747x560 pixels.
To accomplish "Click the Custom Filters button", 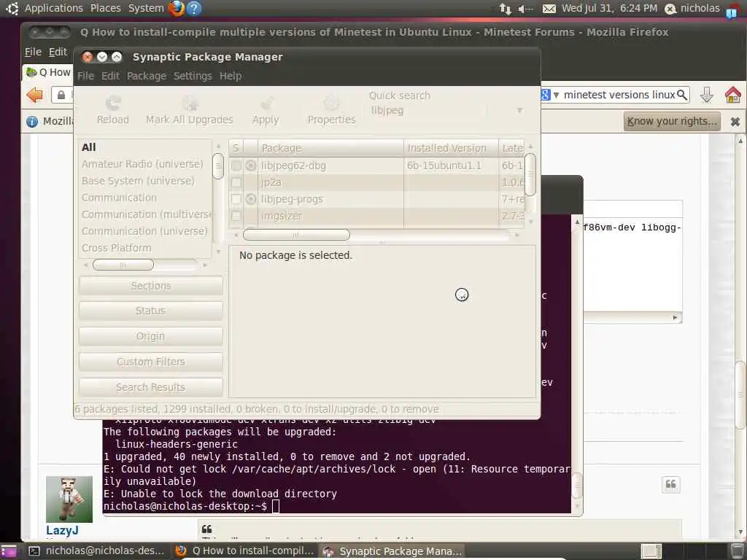I will click(x=150, y=362).
